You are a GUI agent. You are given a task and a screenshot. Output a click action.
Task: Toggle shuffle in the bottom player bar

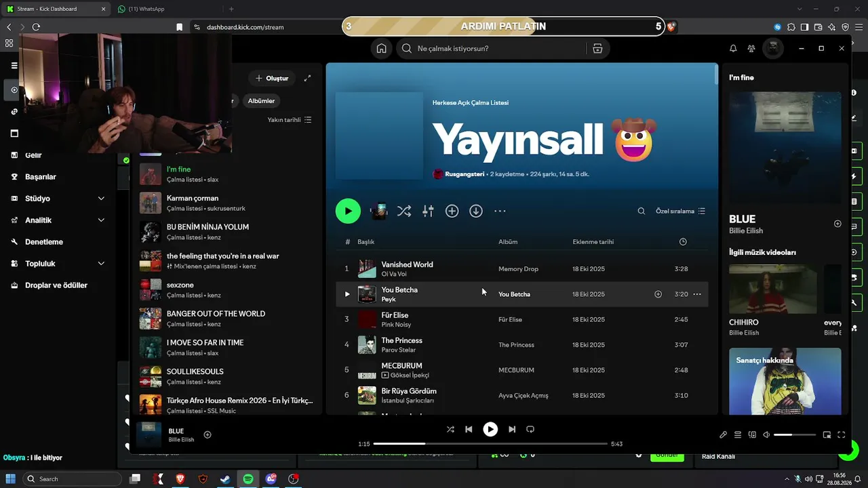click(450, 429)
